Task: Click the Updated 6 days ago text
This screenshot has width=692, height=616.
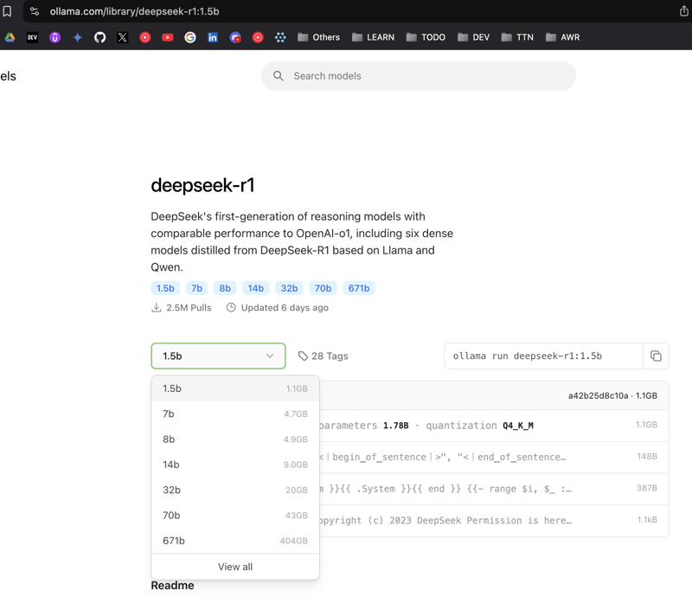Action: click(x=285, y=307)
